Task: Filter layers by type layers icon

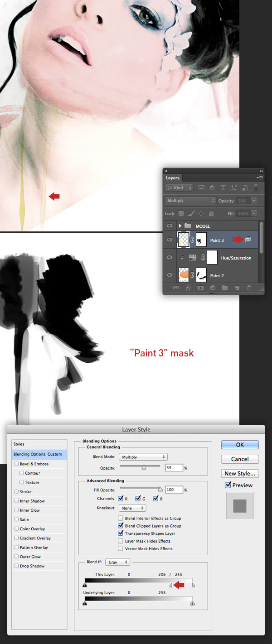Action: 223,187
